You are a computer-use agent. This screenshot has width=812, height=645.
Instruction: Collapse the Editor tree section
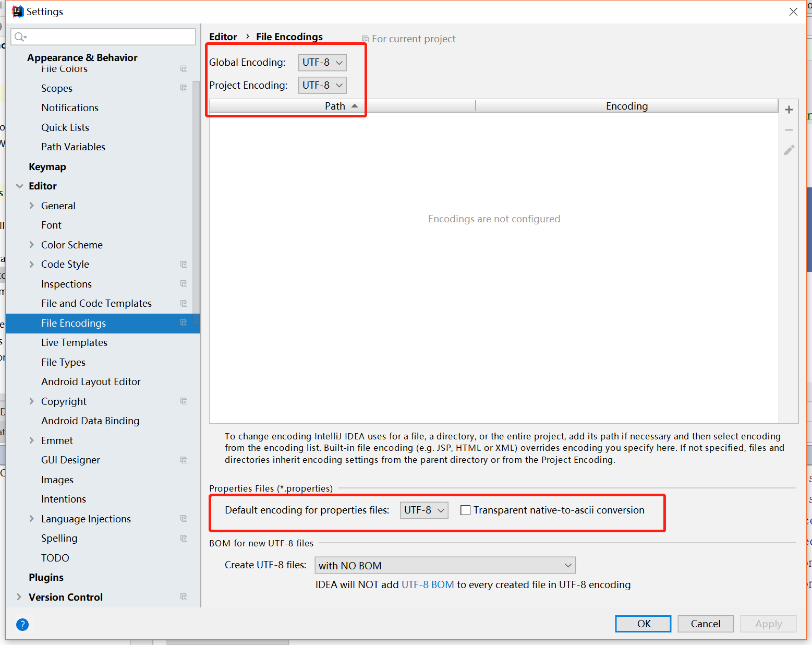pyautogui.click(x=19, y=186)
